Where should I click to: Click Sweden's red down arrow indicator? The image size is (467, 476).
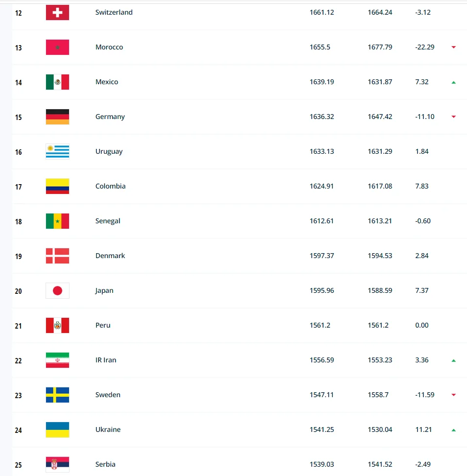coord(454,395)
